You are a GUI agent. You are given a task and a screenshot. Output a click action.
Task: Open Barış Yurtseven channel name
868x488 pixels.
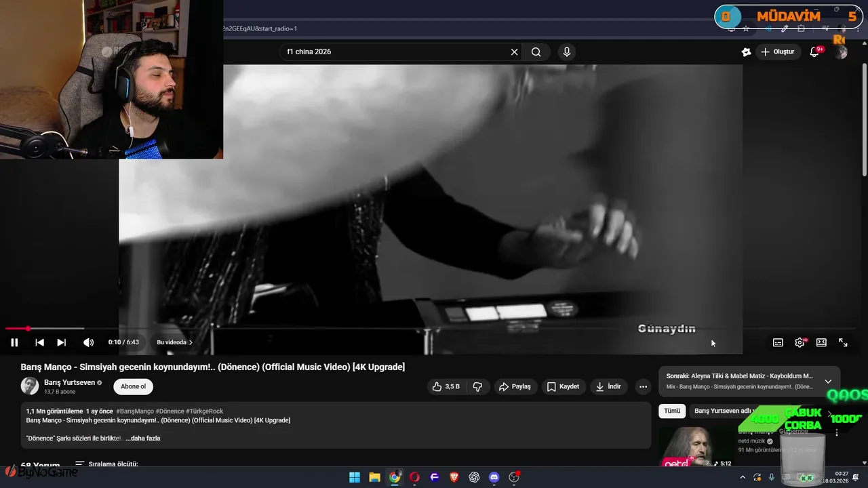pyautogui.click(x=69, y=382)
